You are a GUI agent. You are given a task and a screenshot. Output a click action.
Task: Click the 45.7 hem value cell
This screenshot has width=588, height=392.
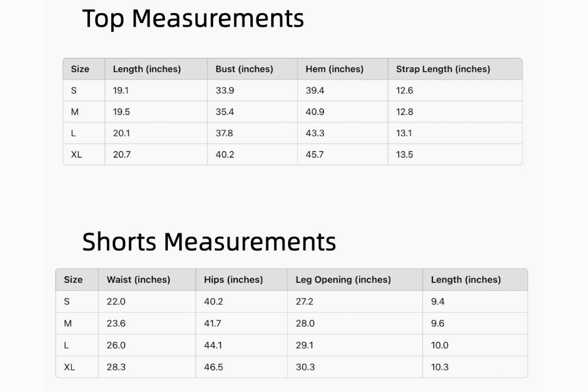tap(315, 154)
